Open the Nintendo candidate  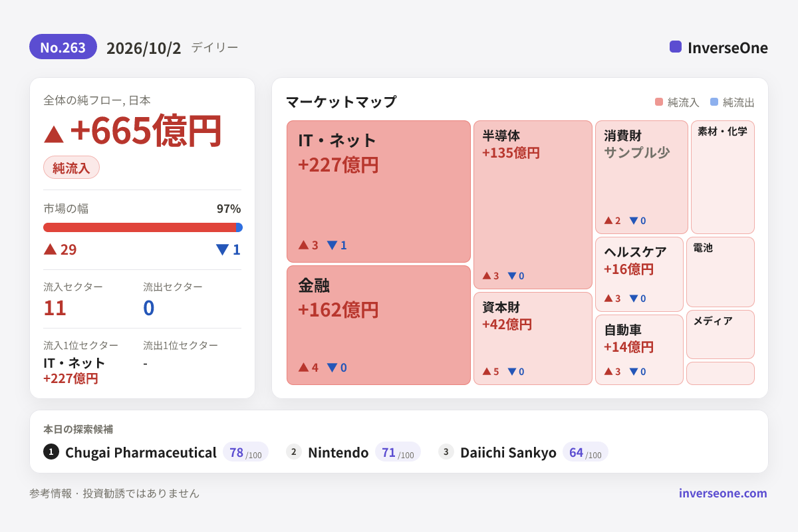(x=338, y=453)
